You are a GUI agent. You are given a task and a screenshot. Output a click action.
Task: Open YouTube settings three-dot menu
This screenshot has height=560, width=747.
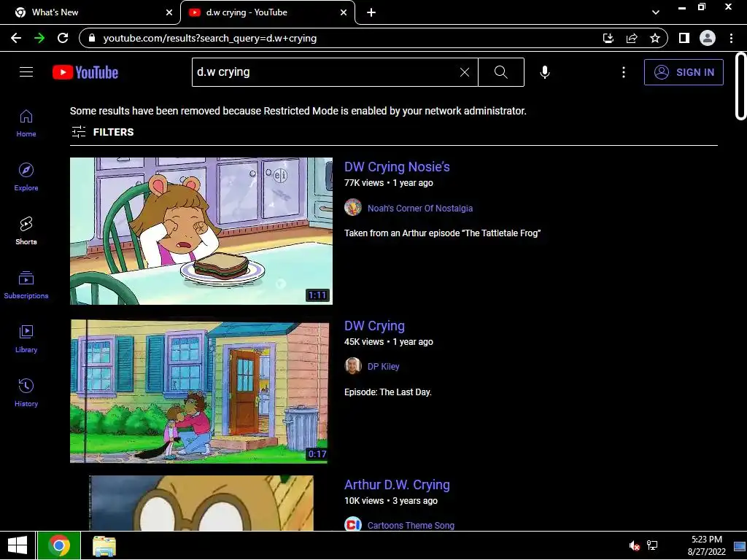point(624,72)
